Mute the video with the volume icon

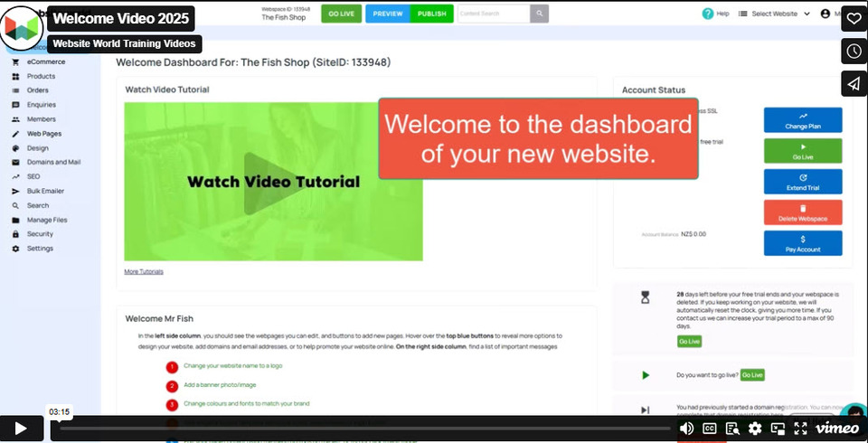tap(686, 429)
